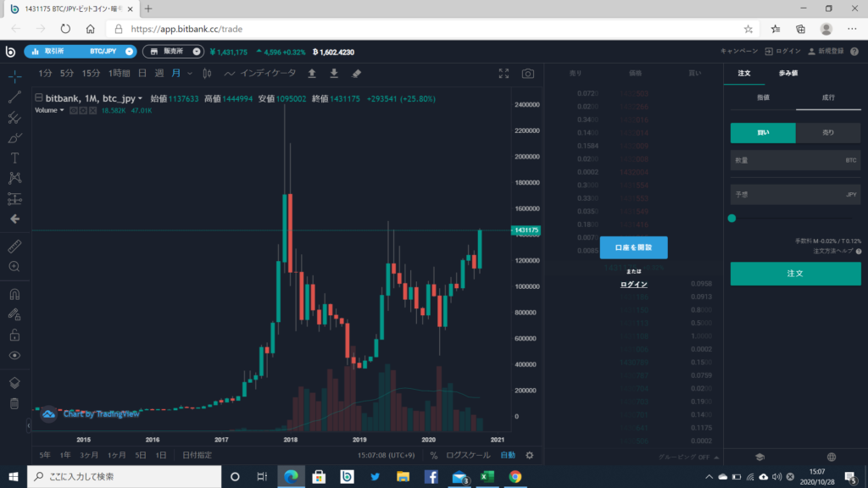Toggle log scale (ログスケール) option

coord(468,455)
